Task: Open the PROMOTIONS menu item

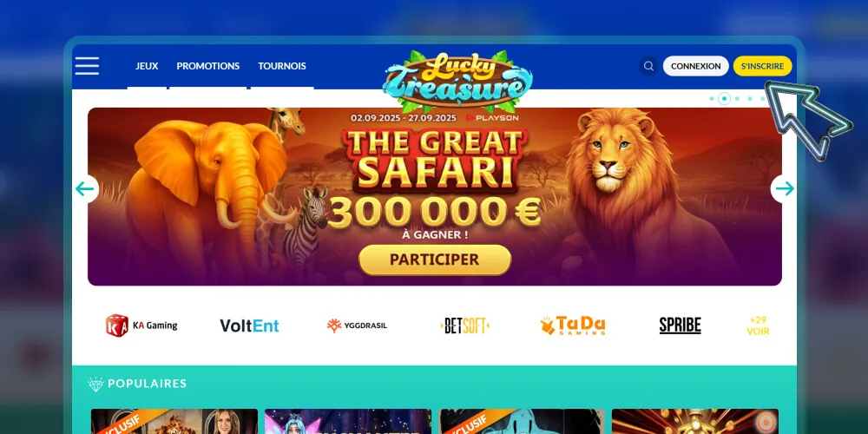Action: 208,66
